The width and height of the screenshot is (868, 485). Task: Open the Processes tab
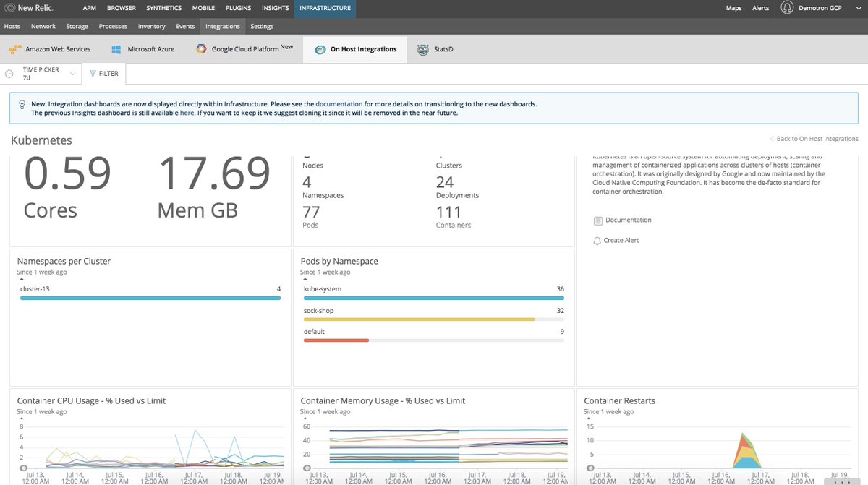(113, 27)
